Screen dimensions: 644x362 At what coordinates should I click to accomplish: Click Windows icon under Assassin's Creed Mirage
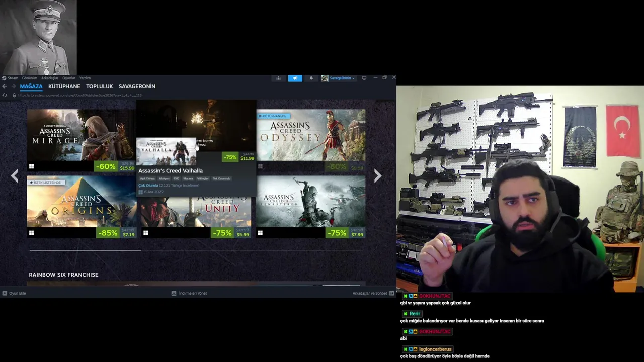(x=31, y=166)
